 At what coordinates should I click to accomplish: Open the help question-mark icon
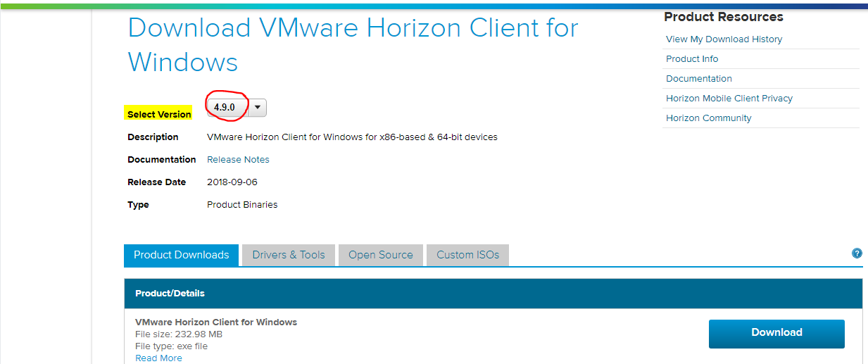click(x=857, y=253)
